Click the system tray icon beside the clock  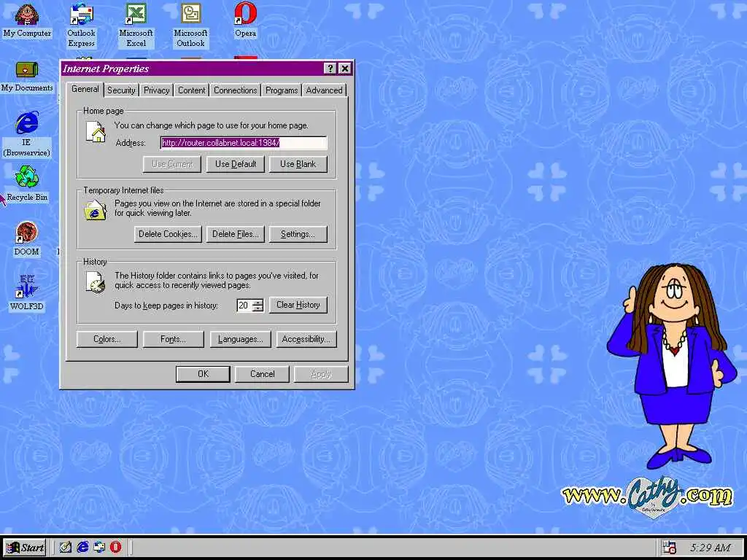[x=670, y=548]
